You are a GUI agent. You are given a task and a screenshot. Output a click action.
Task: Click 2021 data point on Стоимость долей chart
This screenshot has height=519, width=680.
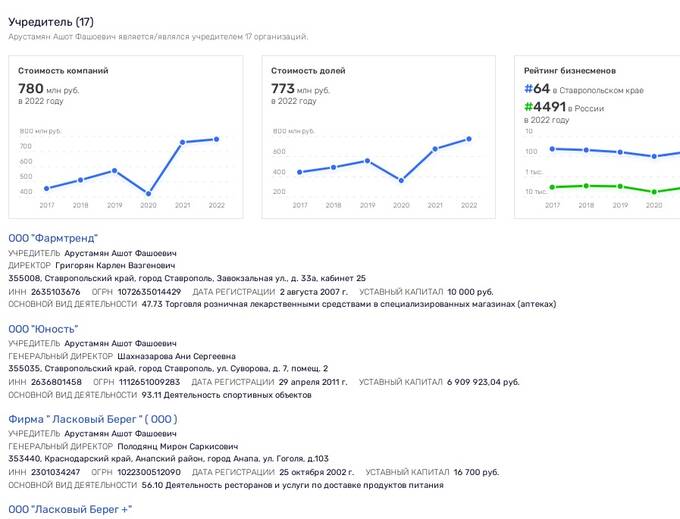coord(435,149)
